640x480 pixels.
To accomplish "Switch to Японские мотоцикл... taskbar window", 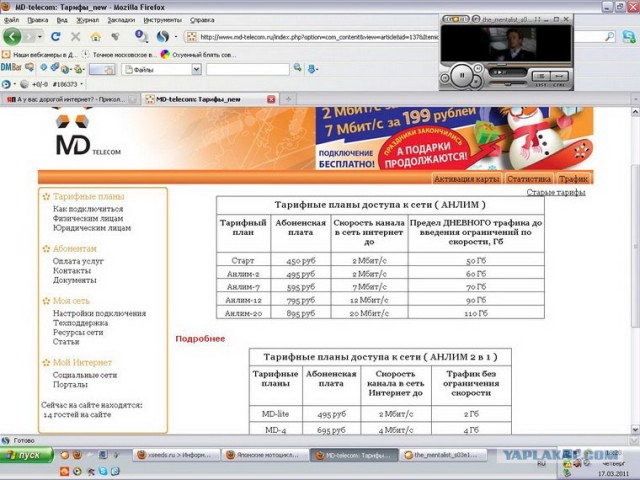I will (264, 455).
